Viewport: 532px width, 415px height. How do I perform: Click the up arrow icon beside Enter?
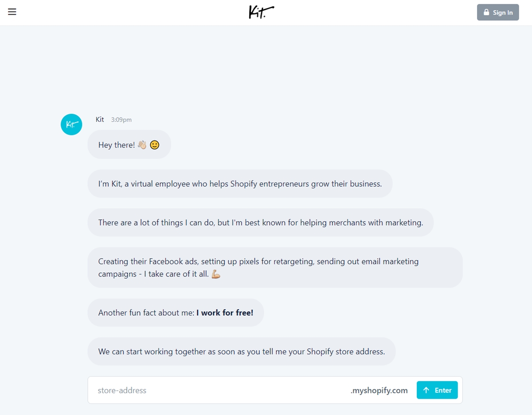[426, 390]
